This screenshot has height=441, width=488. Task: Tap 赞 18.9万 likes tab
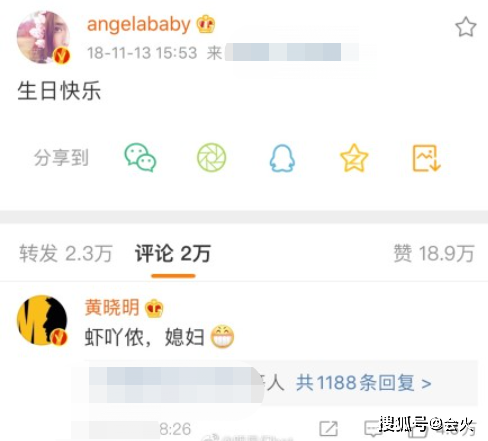(434, 254)
